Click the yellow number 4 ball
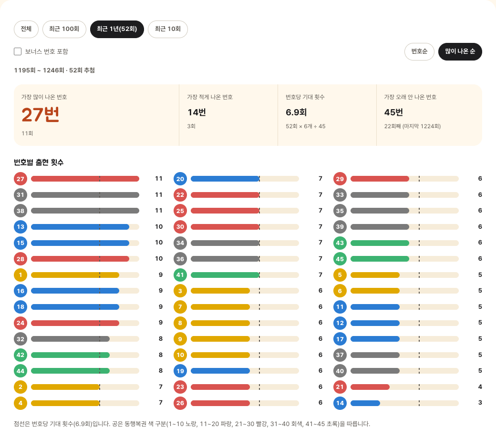This screenshot has width=496, height=448. pos(21,403)
